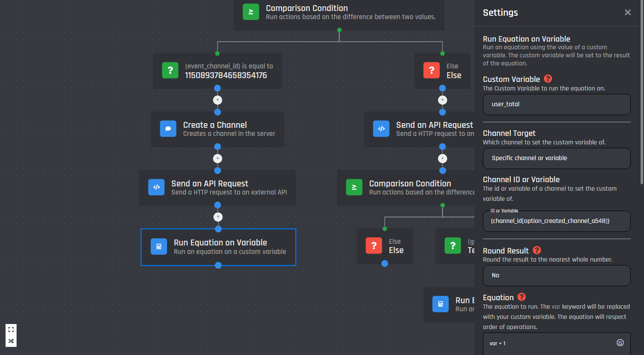Open the Custom Variable user_total dropdown

pos(556,104)
